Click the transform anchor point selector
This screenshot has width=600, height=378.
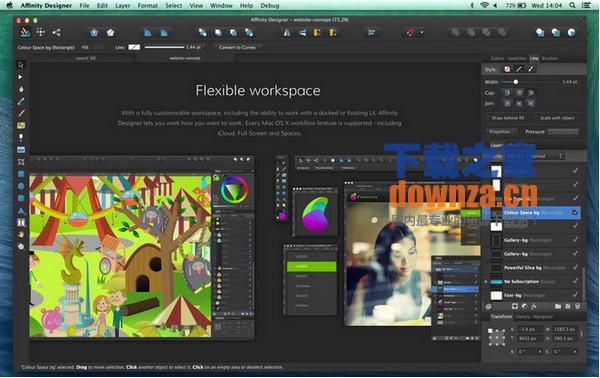pyautogui.click(x=497, y=337)
